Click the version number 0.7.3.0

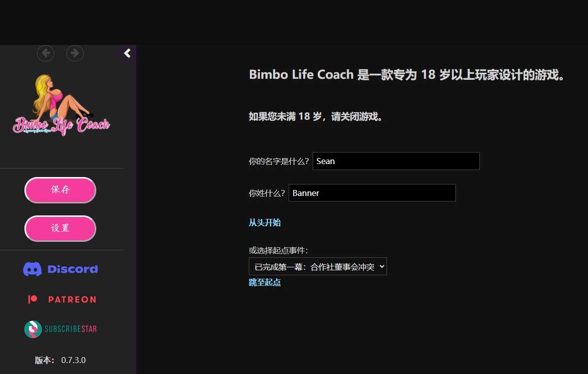coord(73,360)
